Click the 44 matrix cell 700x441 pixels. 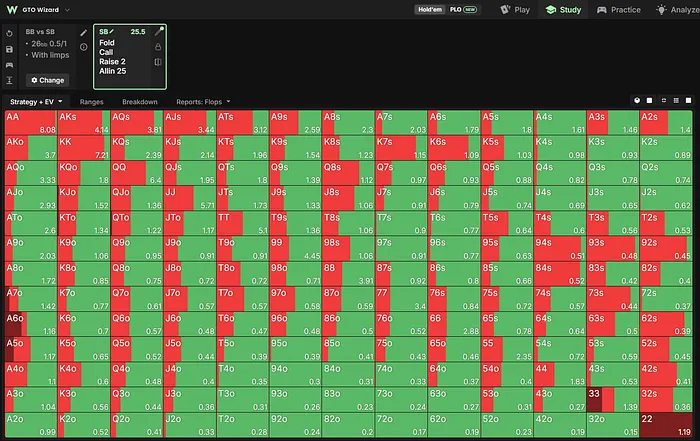(560, 375)
